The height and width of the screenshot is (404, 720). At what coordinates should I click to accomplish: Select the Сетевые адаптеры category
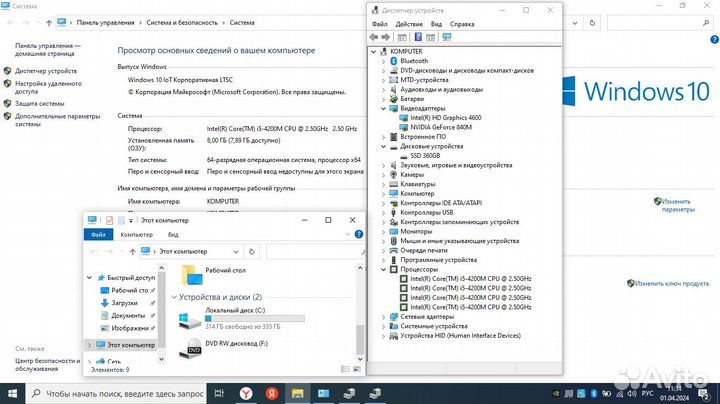pyautogui.click(x=427, y=316)
